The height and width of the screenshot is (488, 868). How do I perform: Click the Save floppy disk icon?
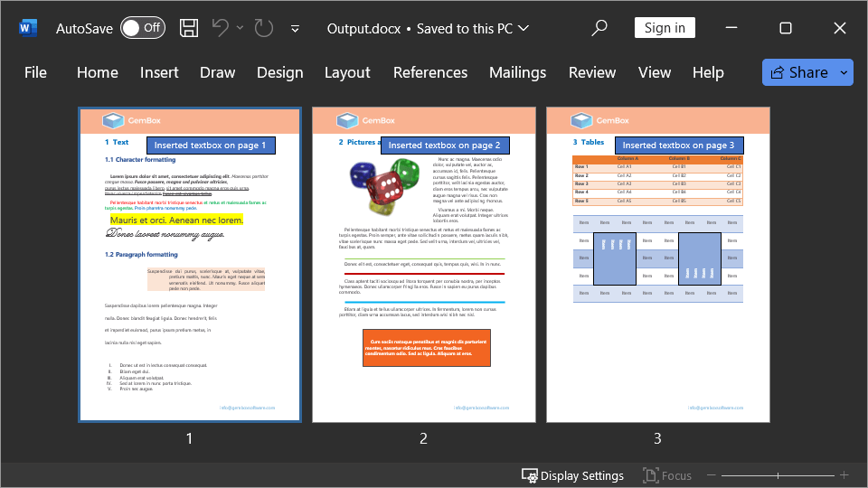(189, 28)
